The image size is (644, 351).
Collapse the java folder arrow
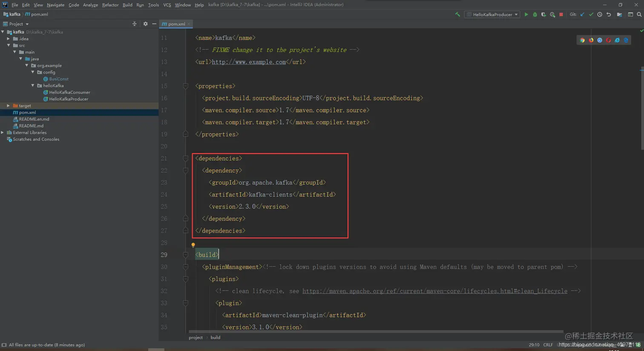(21, 59)
